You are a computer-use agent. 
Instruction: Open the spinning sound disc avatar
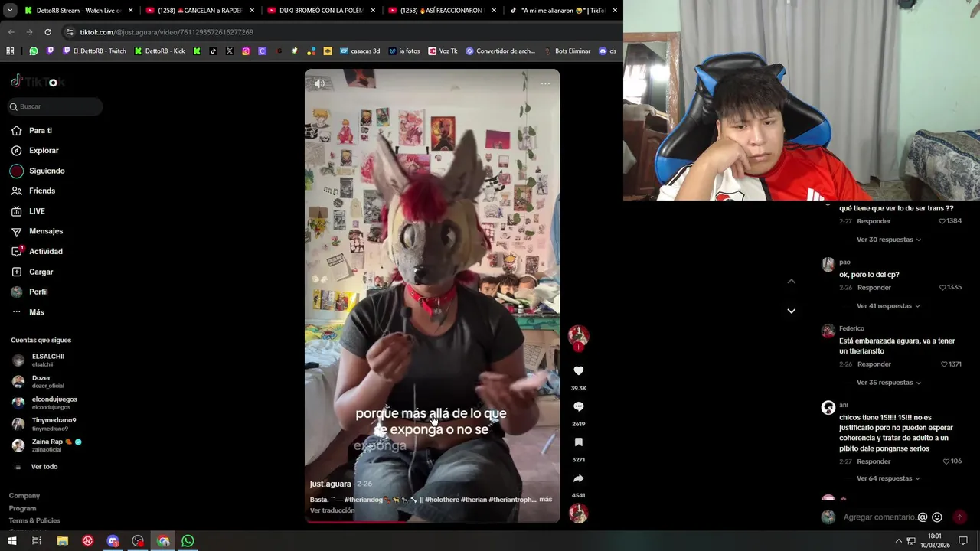click(578, 513)
